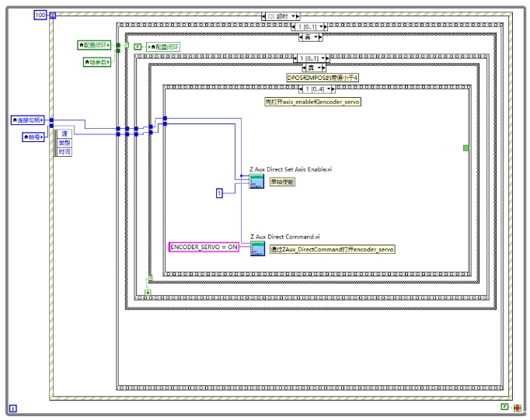Click the label Z Aux Direct Command.vi
Image resolution: width=530 pixels, height=420 pixels.
(x=285, y=237)
